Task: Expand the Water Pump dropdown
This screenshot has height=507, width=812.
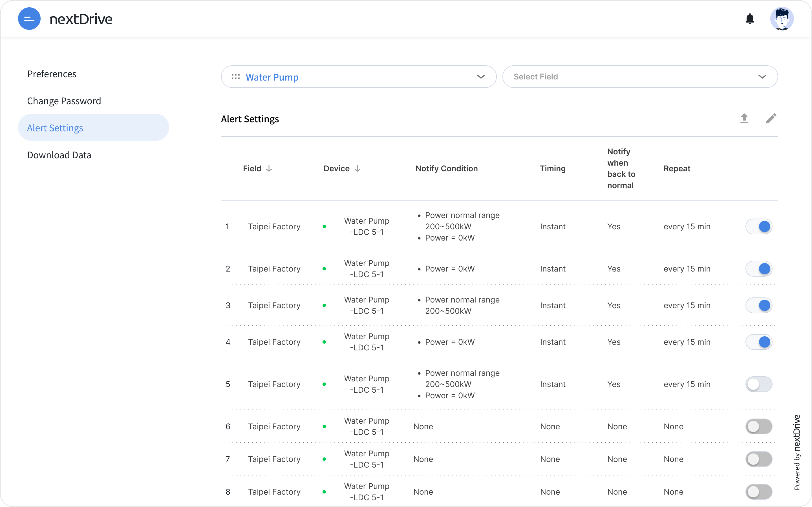Action: coord(480,77)
